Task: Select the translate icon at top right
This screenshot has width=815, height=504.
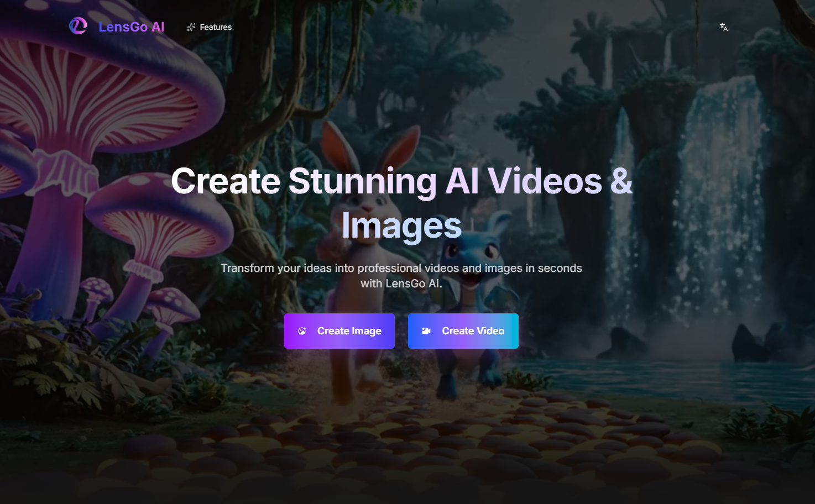Action: pos(723,27)
